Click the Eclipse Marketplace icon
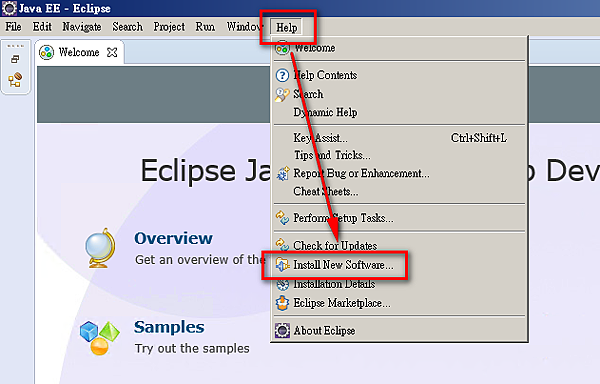 pyautogui.click(x=282, y=303)
